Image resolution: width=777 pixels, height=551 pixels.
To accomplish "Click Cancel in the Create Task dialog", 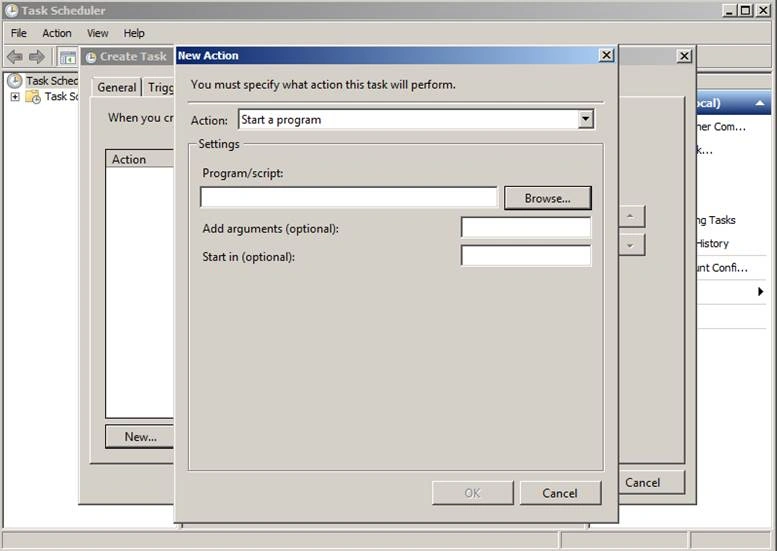I will (651, 483).
